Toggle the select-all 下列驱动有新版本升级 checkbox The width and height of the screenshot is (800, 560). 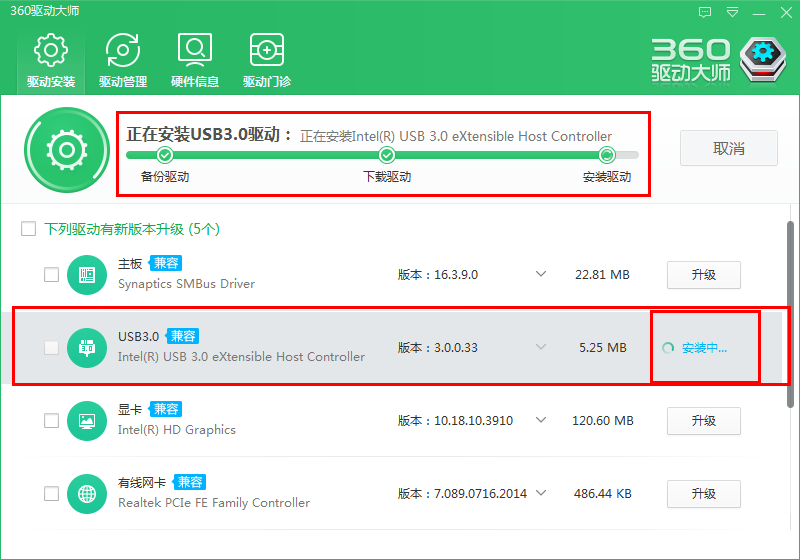(x=29, y=228)
